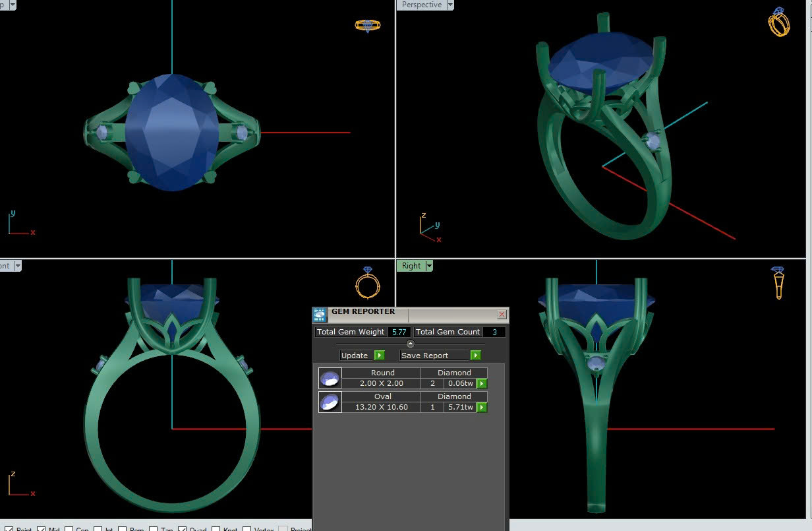812x531 pixels.
Task: Click the Gem Reporter panel icon
Action: pyautogui.click(x=320, y=315)
